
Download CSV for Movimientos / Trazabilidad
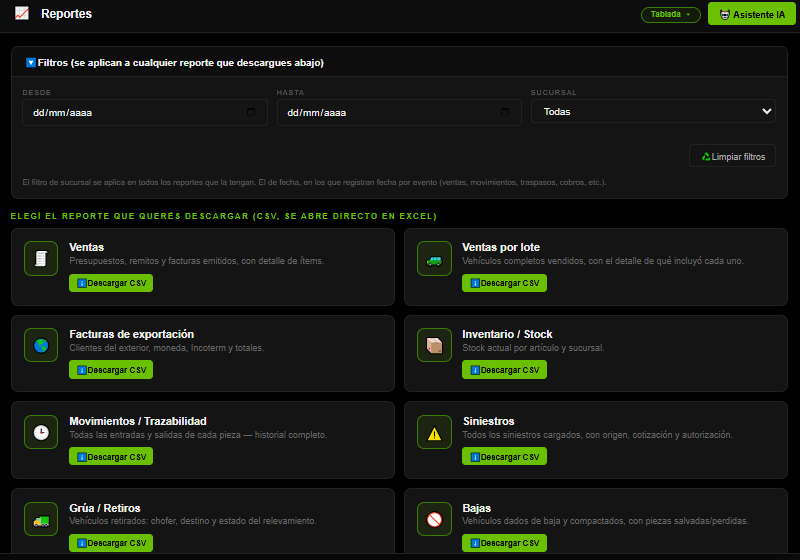(x=111, y=456)
